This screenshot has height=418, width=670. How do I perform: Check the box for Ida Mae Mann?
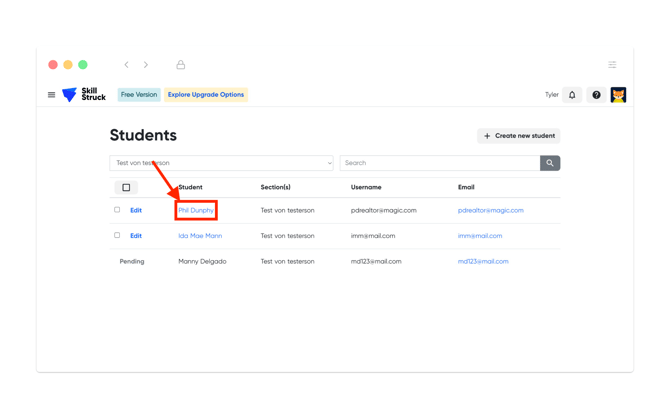click(x=117, y=236)
